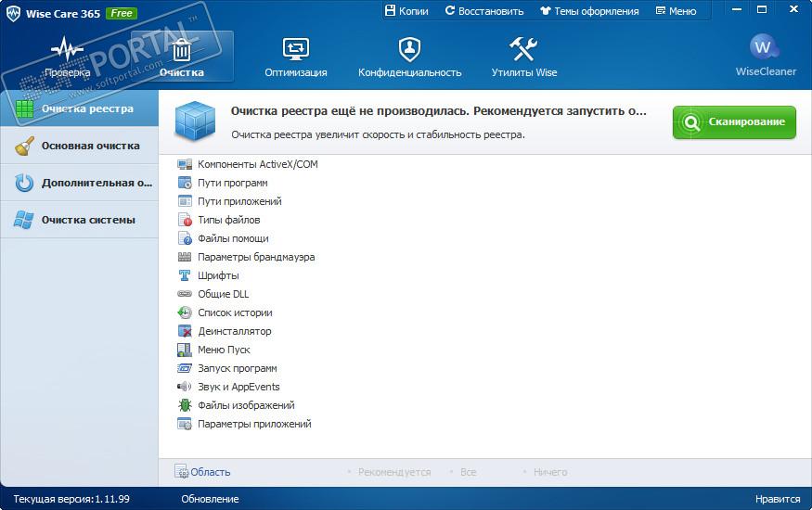This screenshot has height=510, width=812.
Task: Click the Компоненты ActiveX/COM label
Action: click(258, 164)
